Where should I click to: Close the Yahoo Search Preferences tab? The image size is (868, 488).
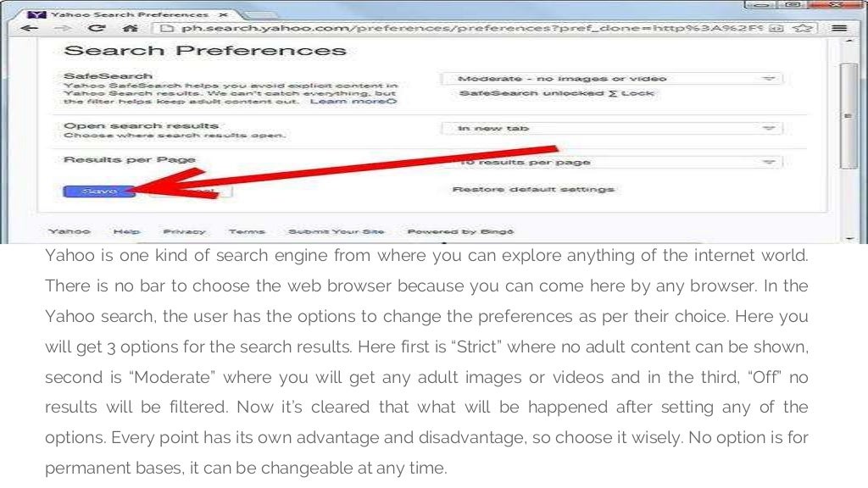[223, 14]
